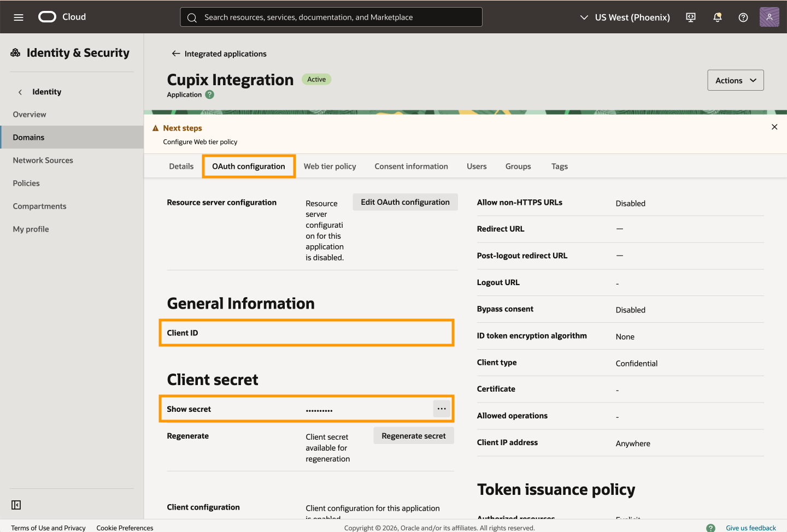Open My profile in the sidebar
The width and height of the screenshot is (787, 532).
(31, 229)
